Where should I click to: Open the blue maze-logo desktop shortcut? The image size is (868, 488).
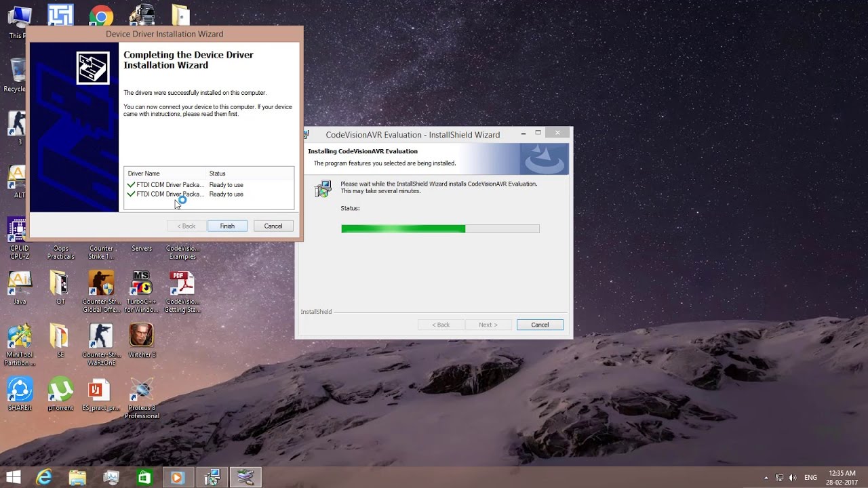coord(60,16)
